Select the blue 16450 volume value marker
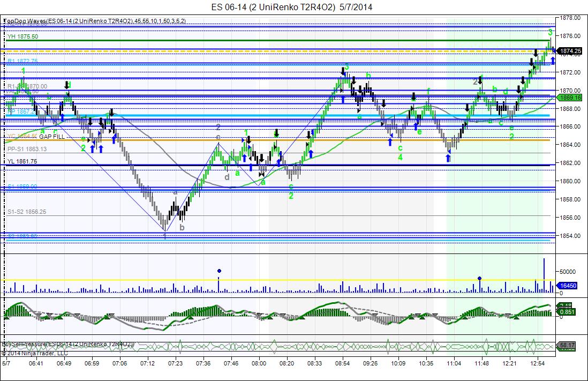The width and height of the screenshot is (588, 381). pyautogui.click(x=568, y=286)
